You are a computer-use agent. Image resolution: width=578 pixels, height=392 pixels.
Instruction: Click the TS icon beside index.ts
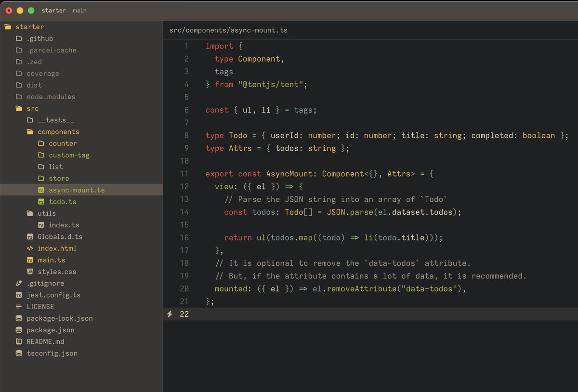tap(41, 225)
